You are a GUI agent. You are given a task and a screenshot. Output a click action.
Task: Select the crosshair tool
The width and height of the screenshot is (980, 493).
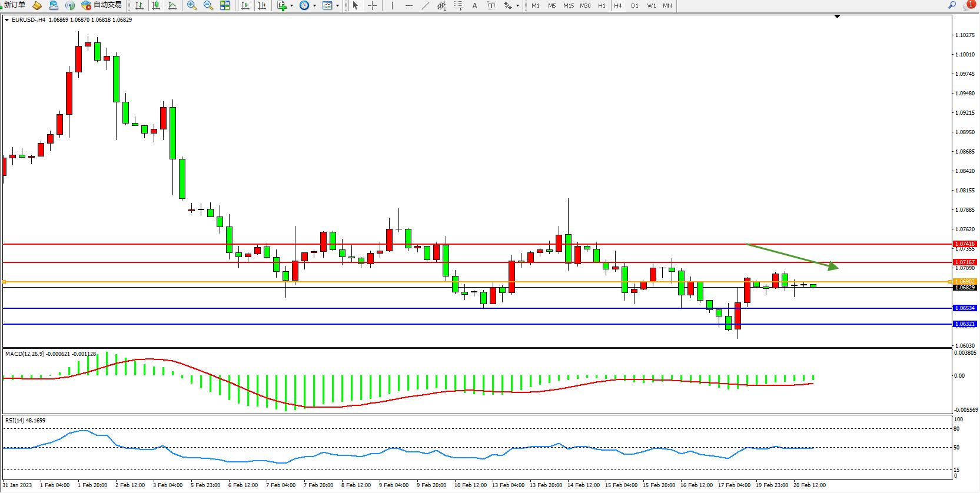click(373, 6)
